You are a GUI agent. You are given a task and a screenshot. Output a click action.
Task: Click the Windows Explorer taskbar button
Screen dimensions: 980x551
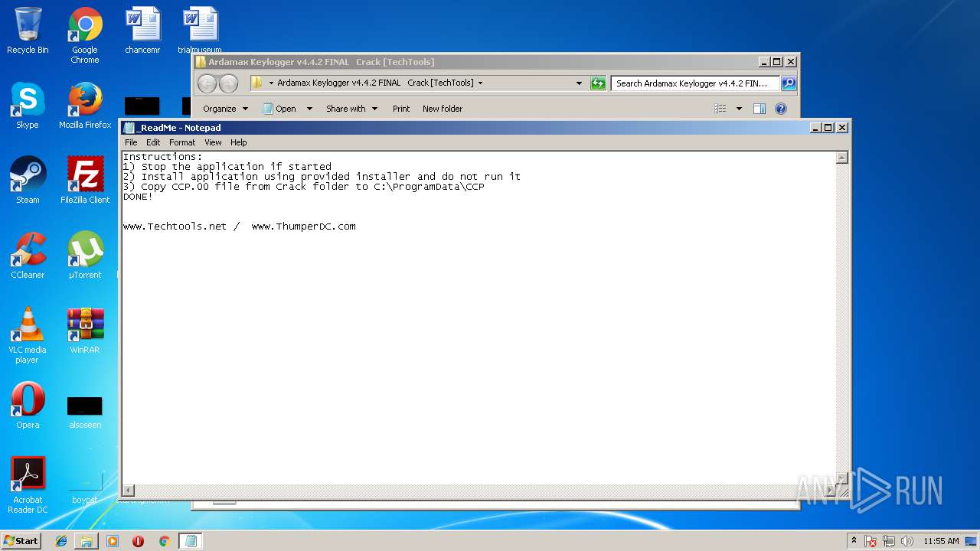87,541
